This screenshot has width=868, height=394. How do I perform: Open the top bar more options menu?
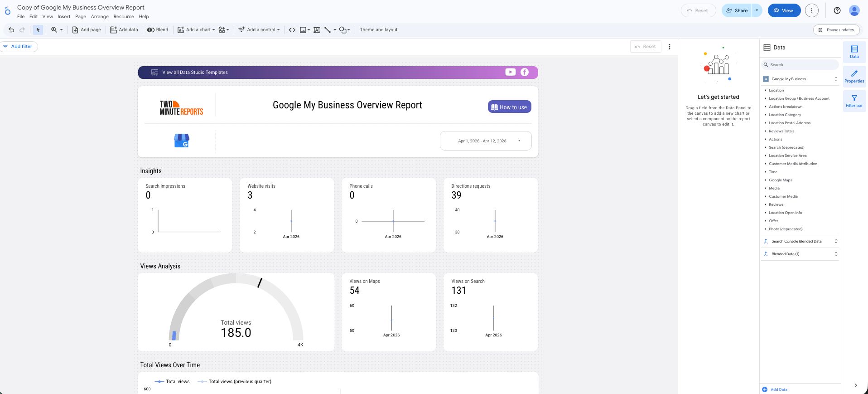tap(812, 10)
